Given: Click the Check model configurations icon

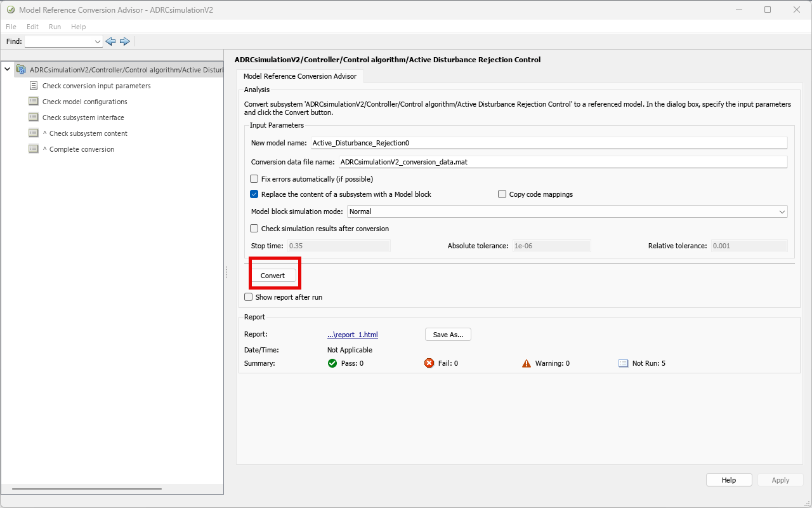Looking at the screenshot, I should pyautogui.click(x=34, y=102).
